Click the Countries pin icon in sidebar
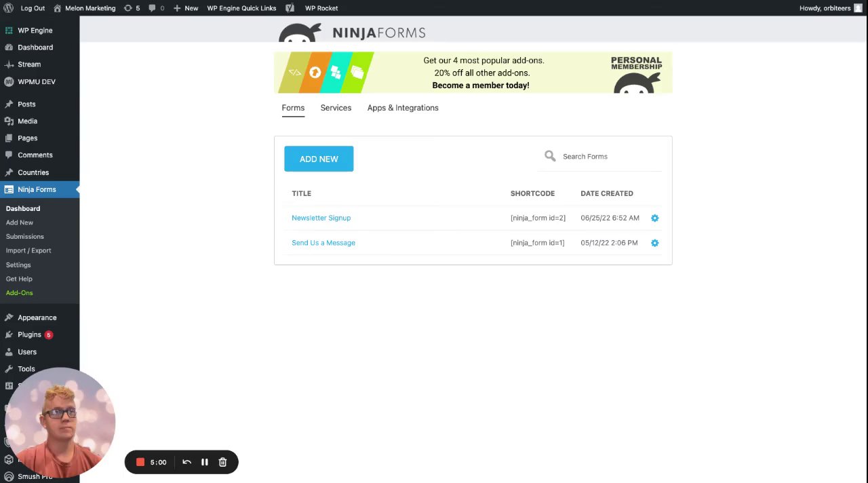This screenshot has width=868, height=483. click(9, 172)
